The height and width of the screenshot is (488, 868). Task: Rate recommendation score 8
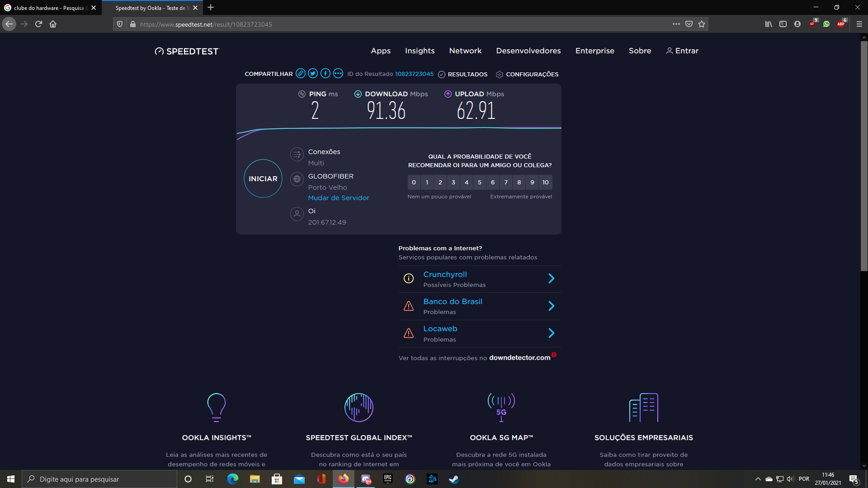click(x=519, y=182)
